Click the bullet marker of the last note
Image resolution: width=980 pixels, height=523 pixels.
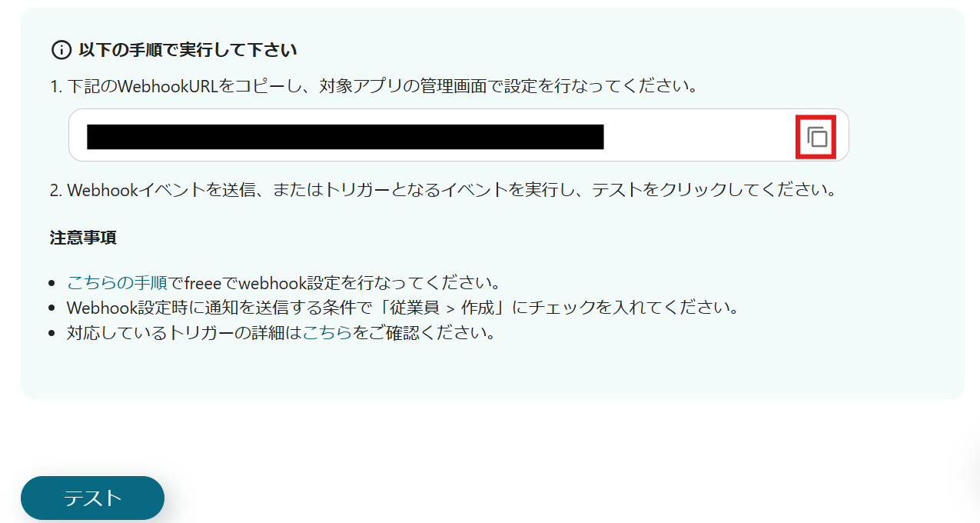click(x=51, y=334)
